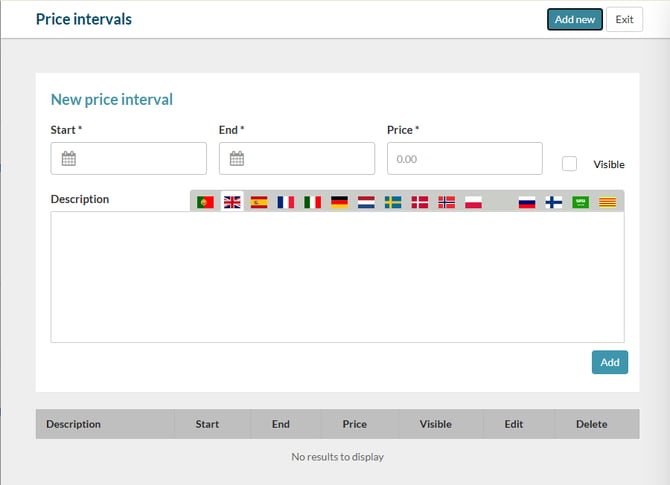670x485 pixels.
Task: Select the Italian flag language
Action: (x=312, y=202)
